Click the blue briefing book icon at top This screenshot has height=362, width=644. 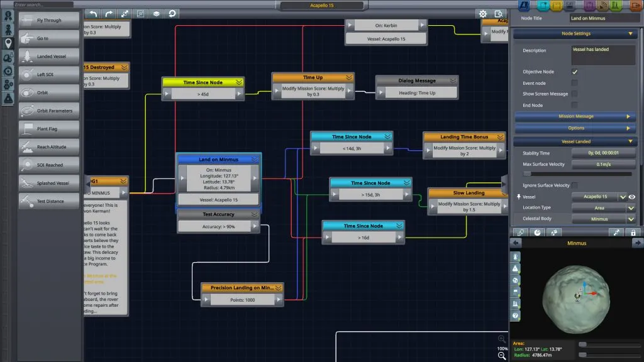pos(524,5)
